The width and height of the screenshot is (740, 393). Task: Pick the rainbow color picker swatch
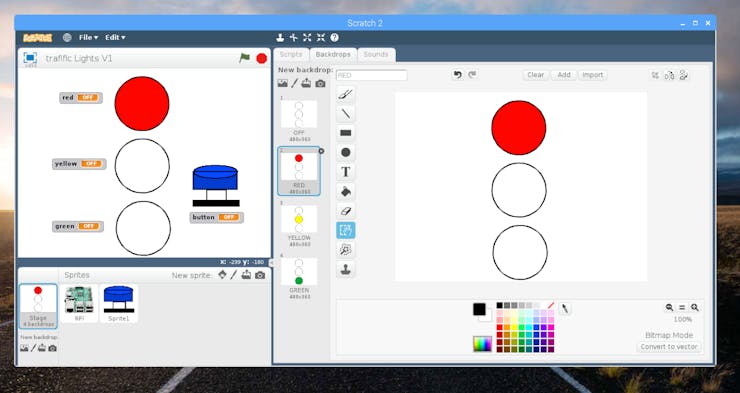(x=482, y=344)
